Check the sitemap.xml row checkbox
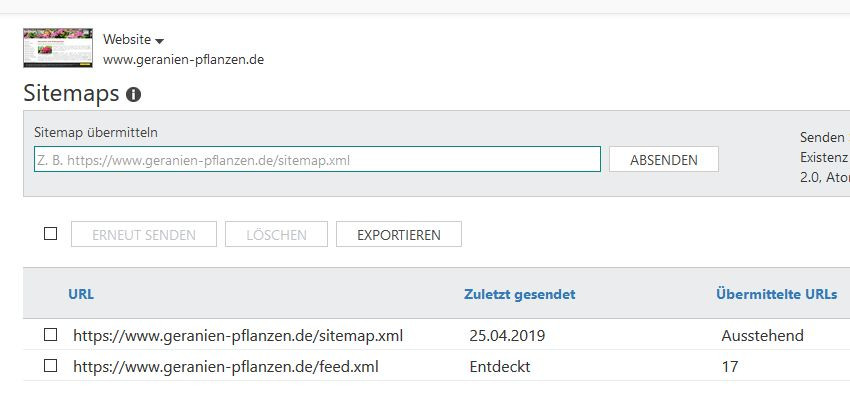 tap(50, 335)
